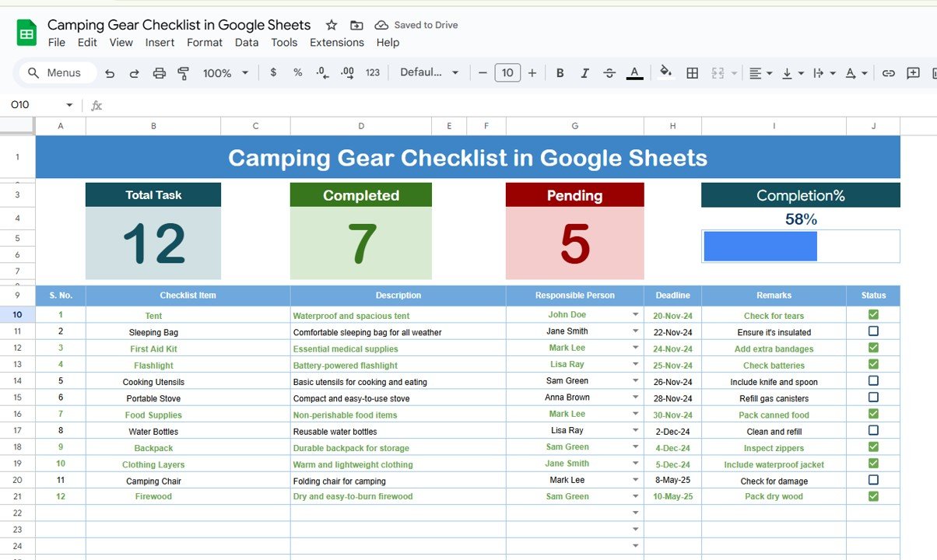This screenshot has width=937, height=560.
Task: Click the document title text
Action: 179,25
